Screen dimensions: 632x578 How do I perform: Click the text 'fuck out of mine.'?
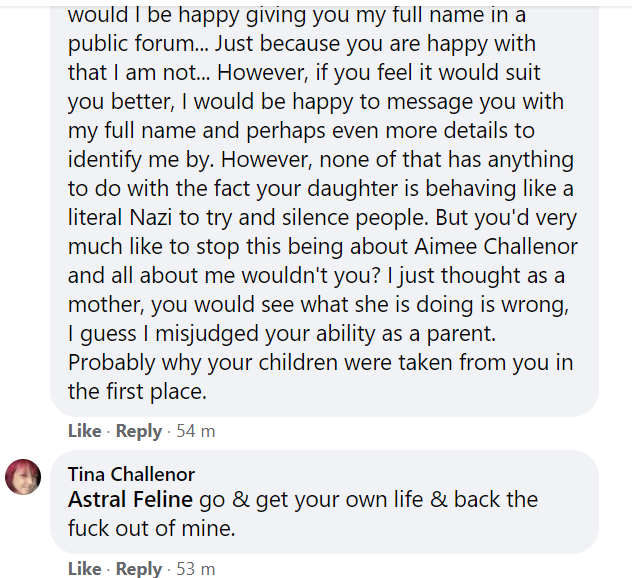[151, 528]
